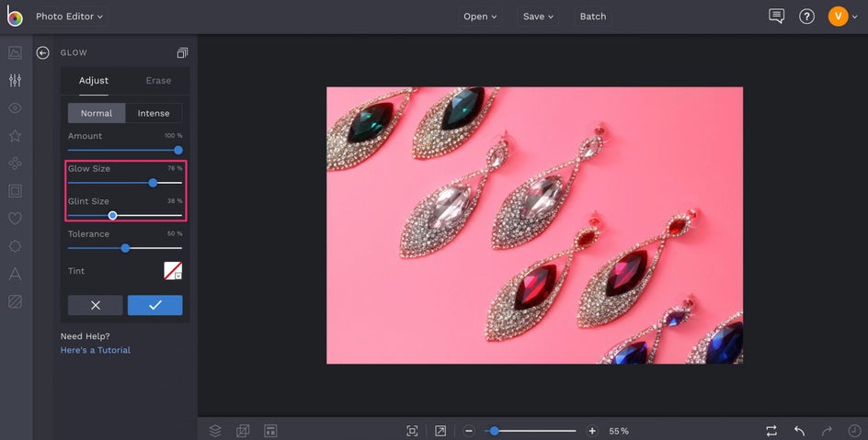This screenshot has height=440, width=868.
Task: Click the canvas layout icon in bottom bar
Action: pos(270,431)
